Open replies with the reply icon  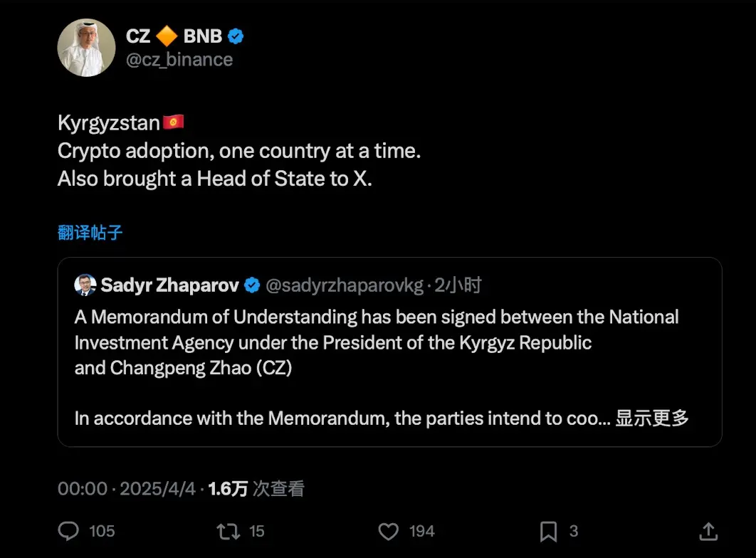point(68,531)
